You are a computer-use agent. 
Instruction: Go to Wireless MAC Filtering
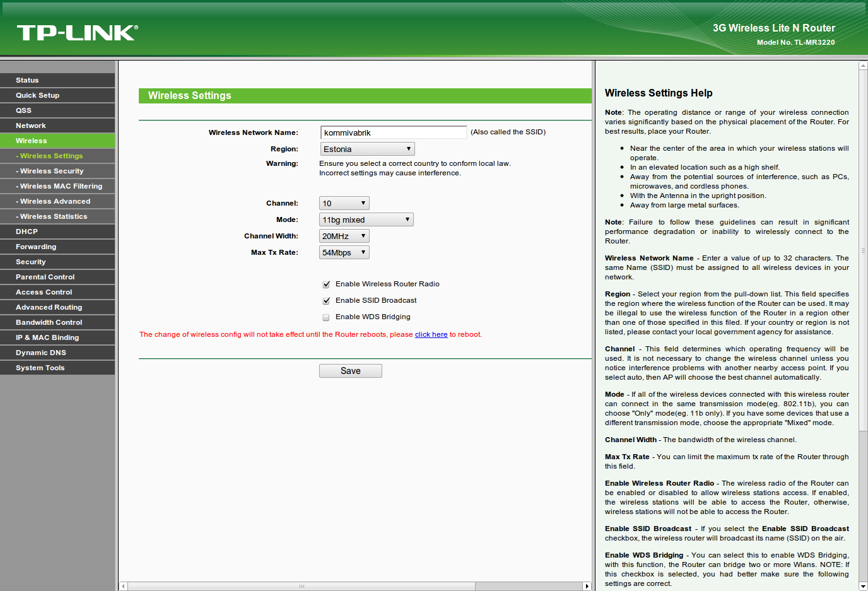57,186
